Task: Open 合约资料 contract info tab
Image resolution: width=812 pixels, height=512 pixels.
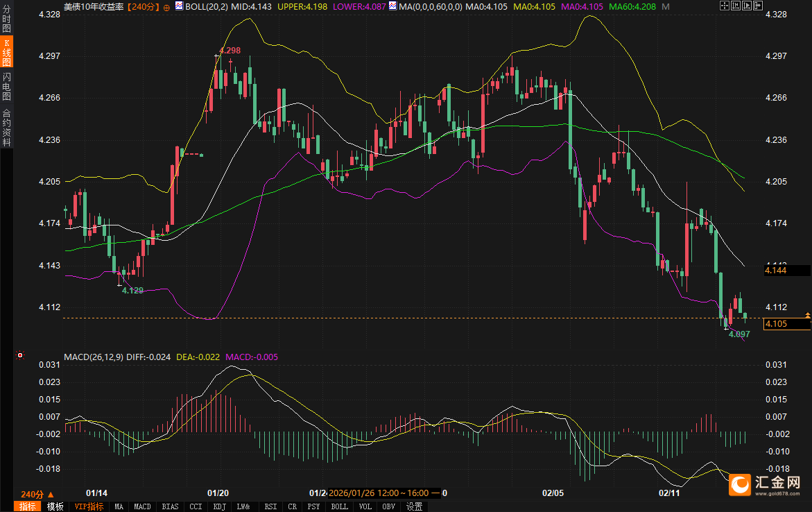Action: coord(6,127)
